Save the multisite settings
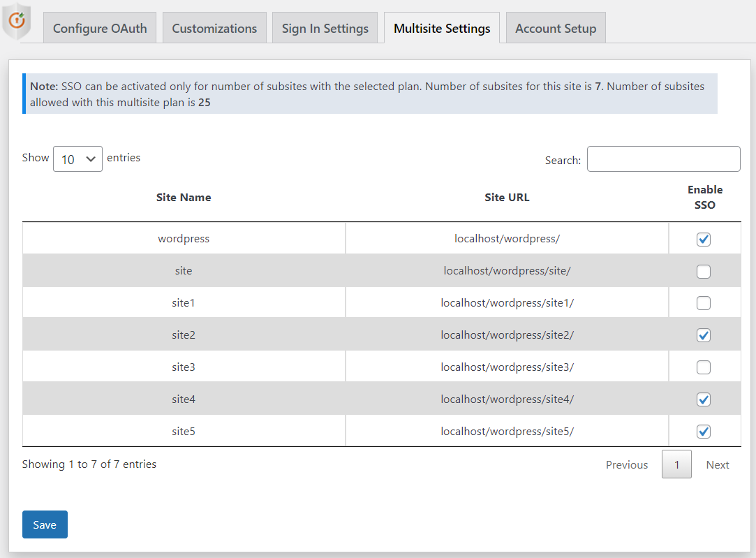 coord(45,524)
